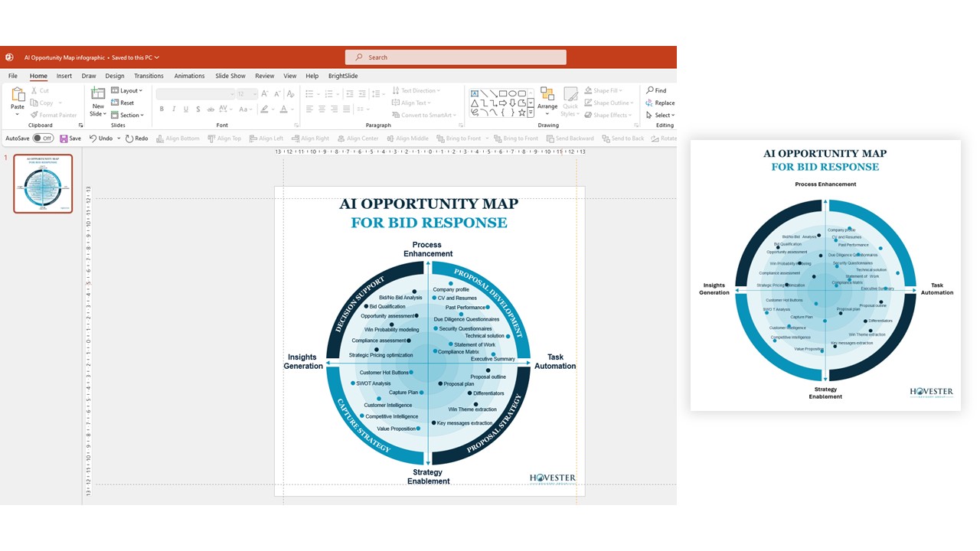
Task: Open the Font dialog launcher
Action: coord(295,126)
